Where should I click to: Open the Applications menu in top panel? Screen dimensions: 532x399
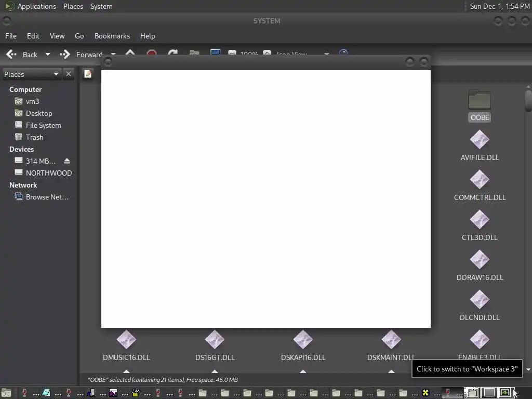pos(31,6)
